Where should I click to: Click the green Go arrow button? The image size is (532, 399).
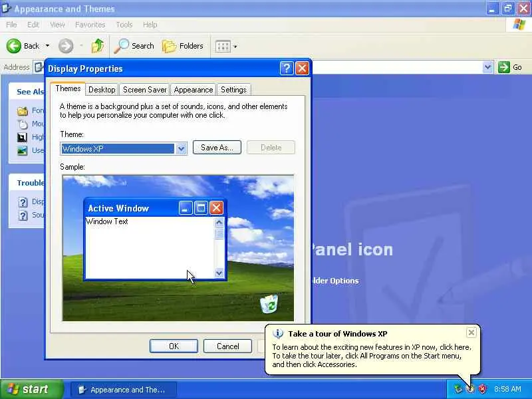click(504, 67)
